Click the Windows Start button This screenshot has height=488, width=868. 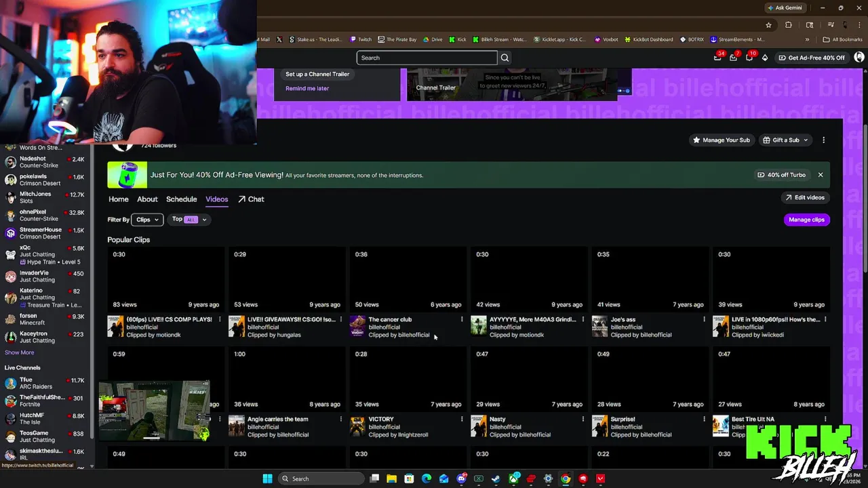(268, 479)
